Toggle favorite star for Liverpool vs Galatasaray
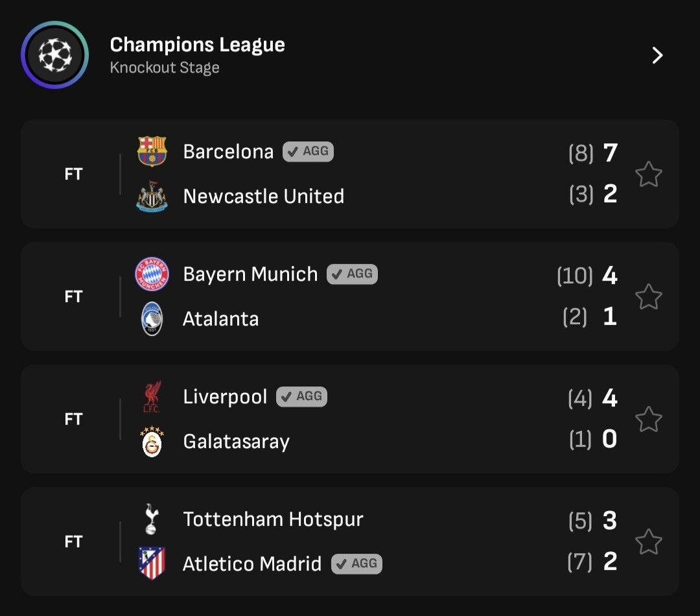700x616 pixels. (648, 420)
